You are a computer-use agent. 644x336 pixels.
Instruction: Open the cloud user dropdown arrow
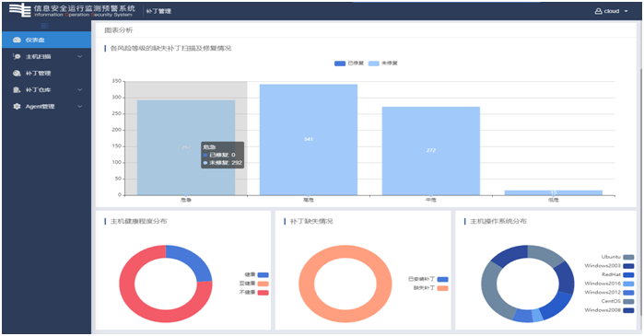[x=626, y=11]
